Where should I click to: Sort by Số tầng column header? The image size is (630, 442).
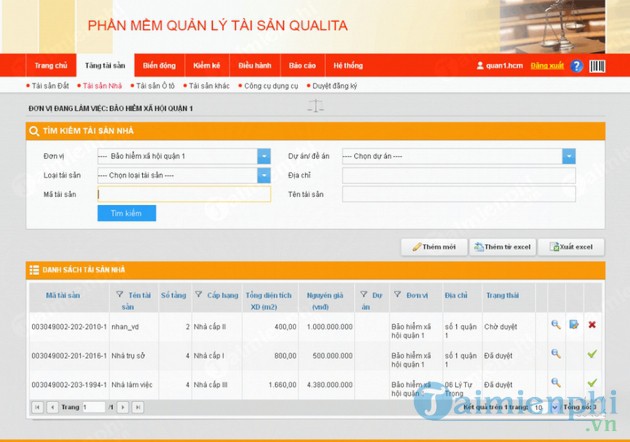click(174, 295)
